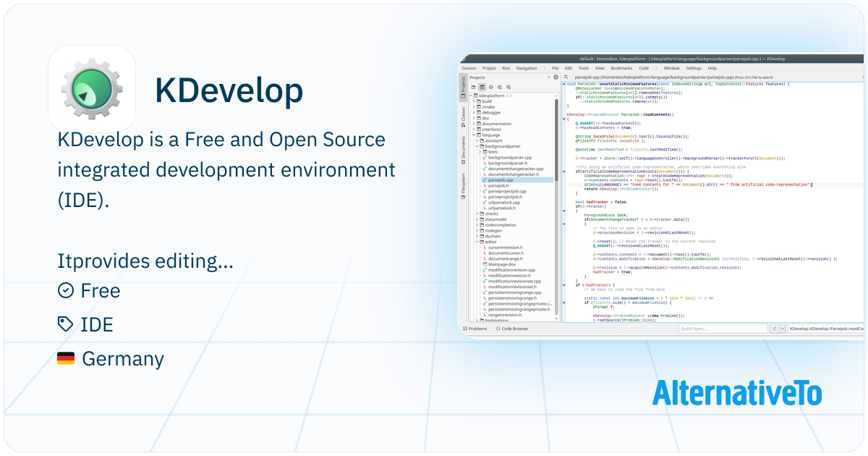Open the Run menu
Viewport: 868px width, 456px height.
coord(506,68)
